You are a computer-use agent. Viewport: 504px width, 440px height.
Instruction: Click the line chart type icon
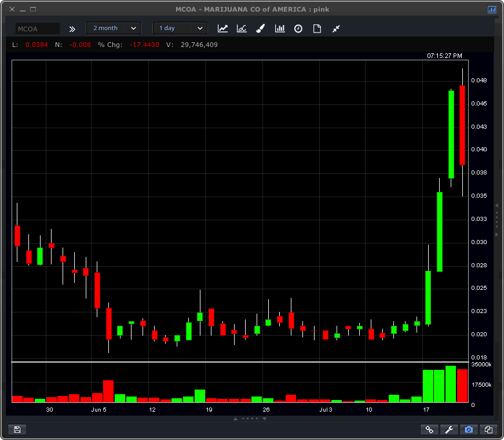pos(222,28)
